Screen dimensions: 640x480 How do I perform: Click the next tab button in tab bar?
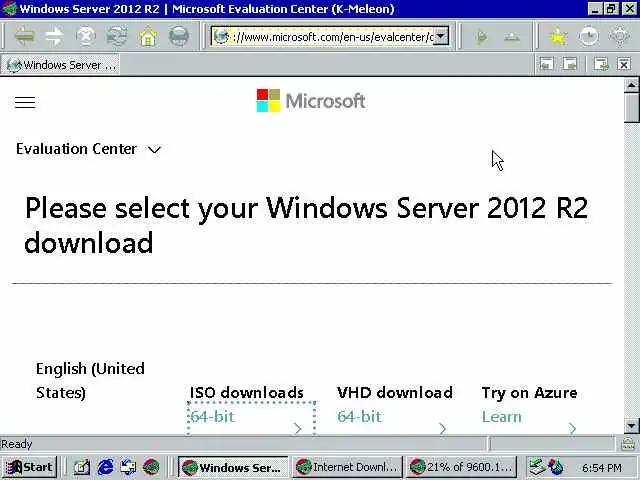tap(570, 64)
